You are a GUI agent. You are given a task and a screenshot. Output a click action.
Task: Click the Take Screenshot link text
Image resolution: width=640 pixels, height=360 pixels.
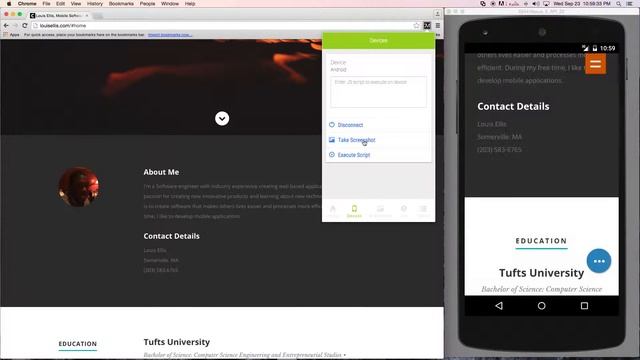pos(356,140)
